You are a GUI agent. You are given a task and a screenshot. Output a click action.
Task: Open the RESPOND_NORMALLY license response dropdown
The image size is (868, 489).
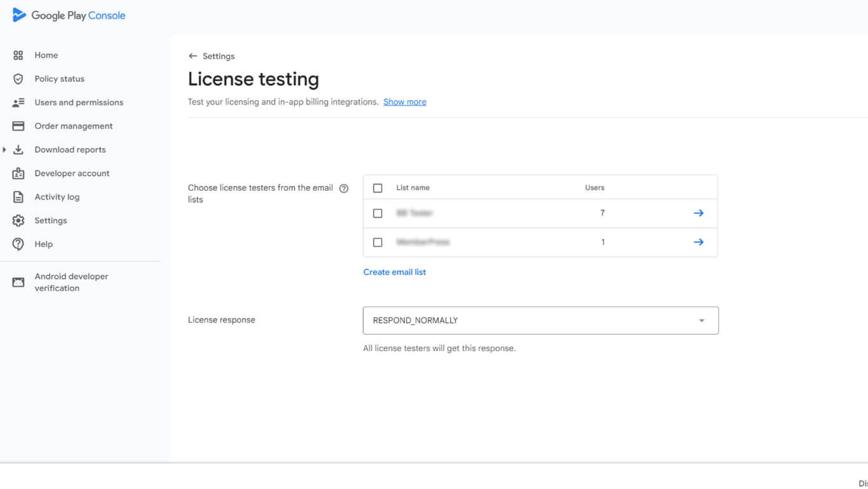540,320
